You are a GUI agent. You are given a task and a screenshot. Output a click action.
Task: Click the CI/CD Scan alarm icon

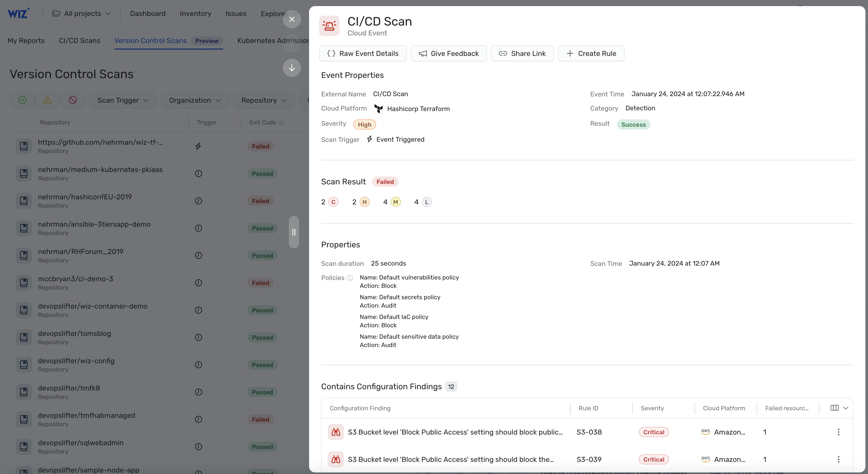coord(329,26)
